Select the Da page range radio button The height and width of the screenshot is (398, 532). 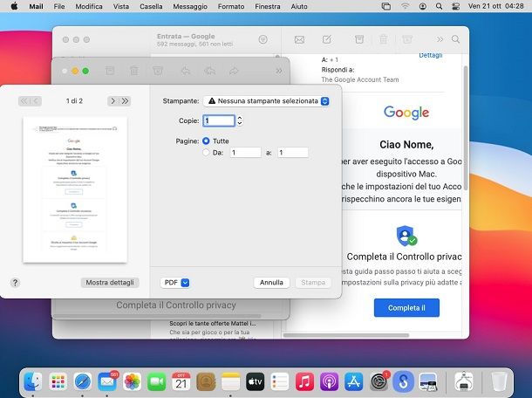click(206, 153)
